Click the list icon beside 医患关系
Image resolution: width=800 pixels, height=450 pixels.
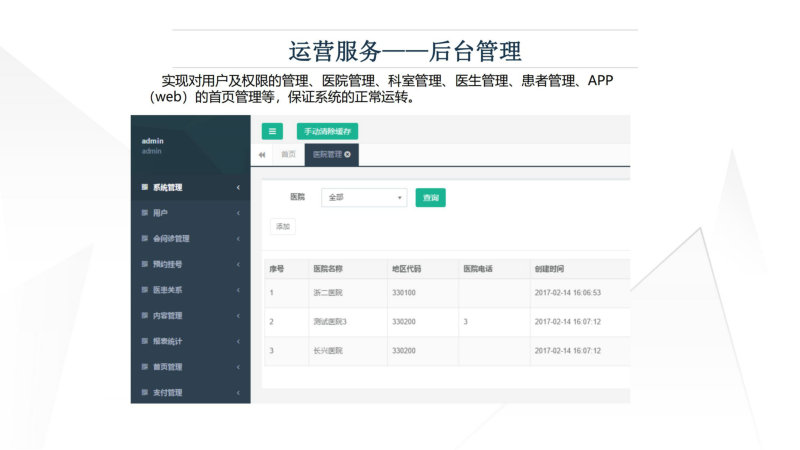[145, 290]
